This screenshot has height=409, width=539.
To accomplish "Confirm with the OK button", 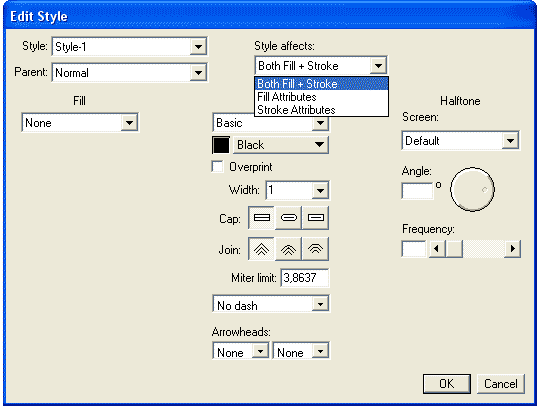I will (447, 384).
